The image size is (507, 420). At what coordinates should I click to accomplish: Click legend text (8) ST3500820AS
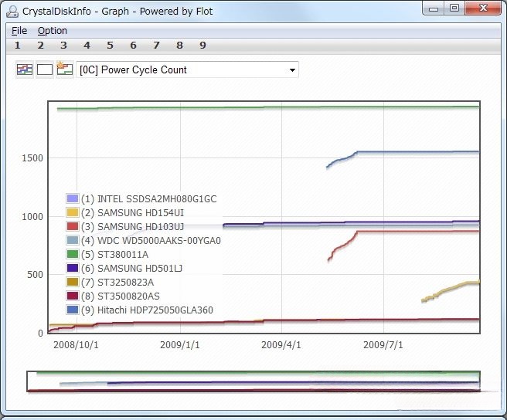121,296
